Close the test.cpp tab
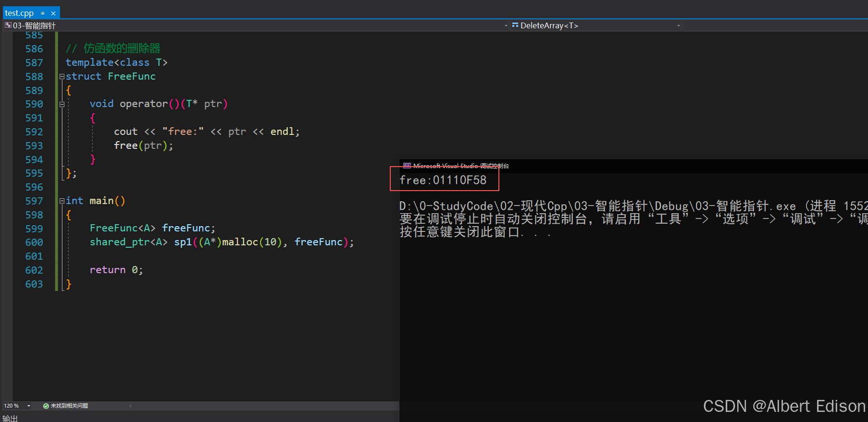 click(x=53, y=13)
